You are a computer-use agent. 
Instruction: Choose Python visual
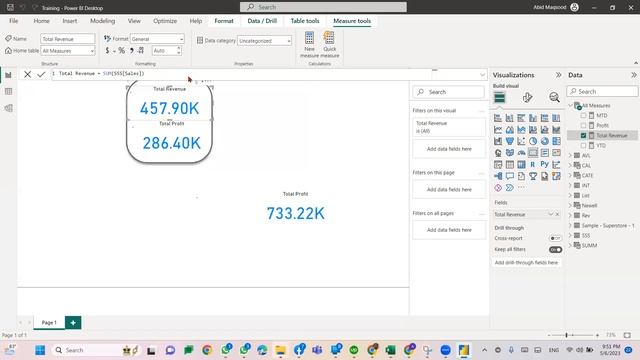coord(544,164)
